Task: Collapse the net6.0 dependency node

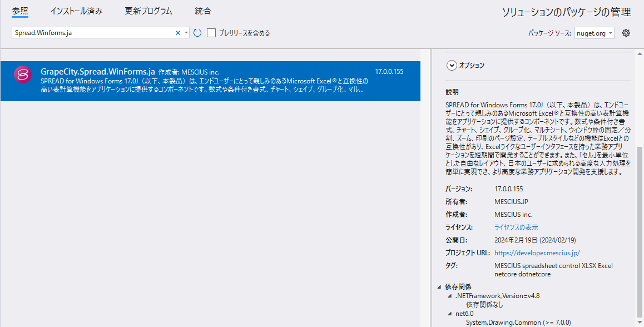Action: 450,314
